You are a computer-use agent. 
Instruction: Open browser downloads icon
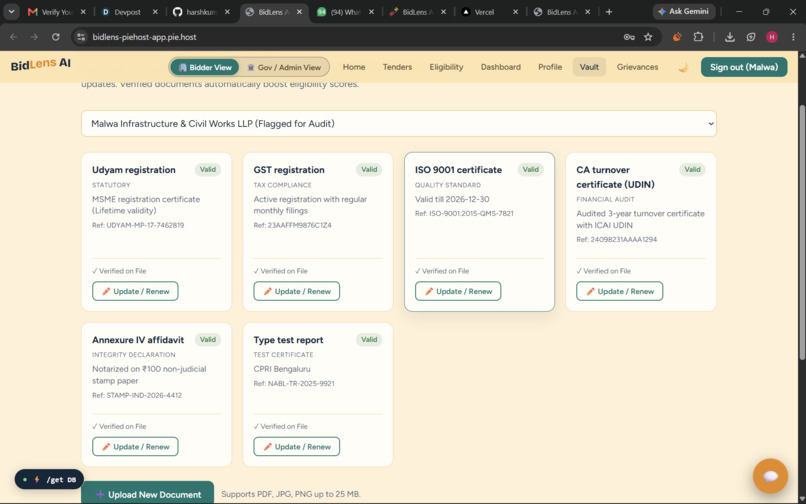[x=729, y=37]
